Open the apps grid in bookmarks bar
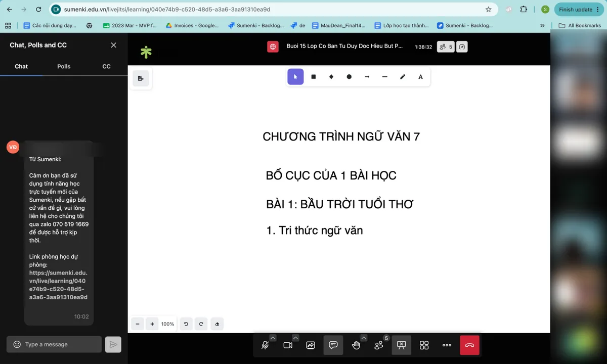 [8, 25]
